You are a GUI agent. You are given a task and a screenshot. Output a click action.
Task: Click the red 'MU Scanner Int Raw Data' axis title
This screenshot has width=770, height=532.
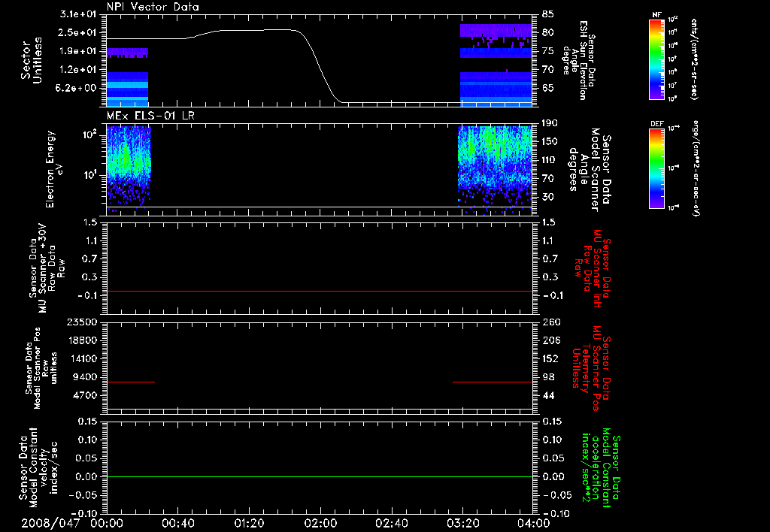[x=592, y=268]
